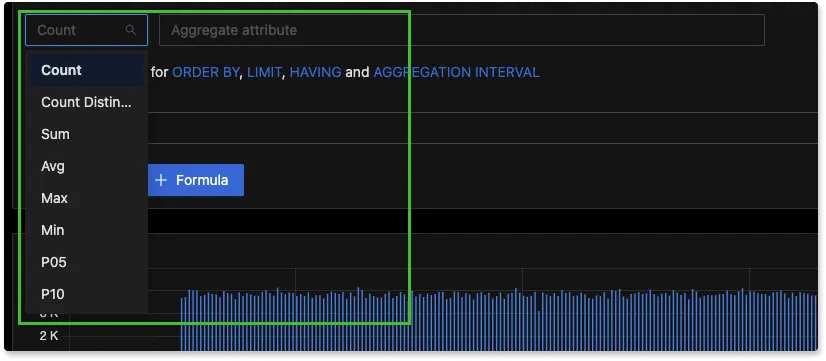Open the AGGREGATION INTERVAL link
Screen dimensions: 826x361
click(456, 72)
